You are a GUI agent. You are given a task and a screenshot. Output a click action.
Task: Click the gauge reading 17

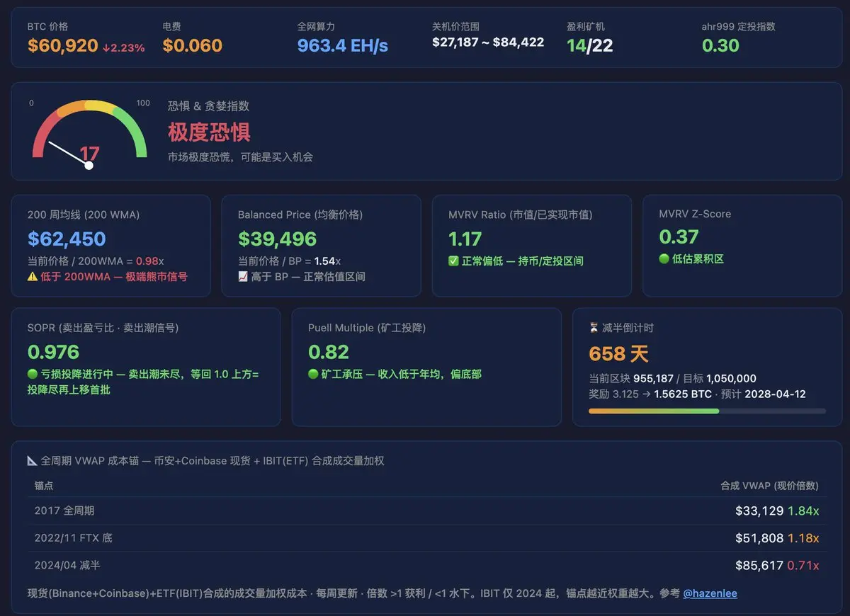tap(89, 154)
